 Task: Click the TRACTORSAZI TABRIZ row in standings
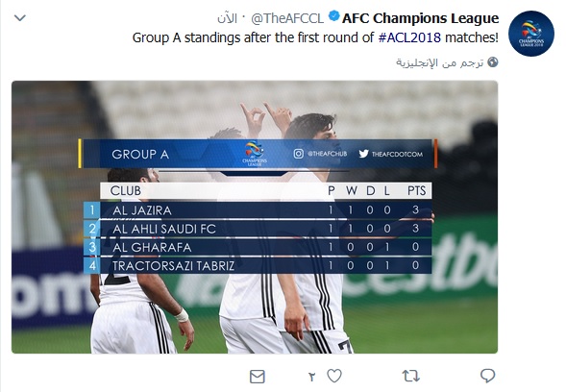tap(258, 266)
